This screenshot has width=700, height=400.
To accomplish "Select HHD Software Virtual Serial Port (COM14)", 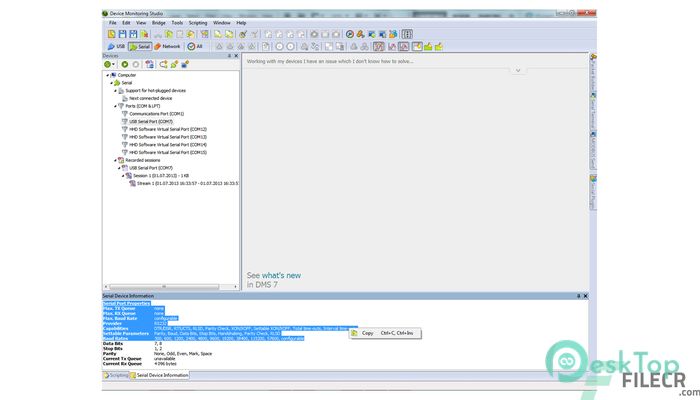I will (168, 145).
